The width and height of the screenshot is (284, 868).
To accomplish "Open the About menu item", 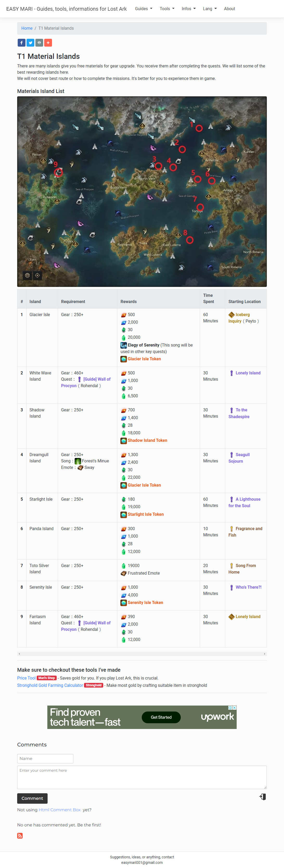I will (229, 9).
